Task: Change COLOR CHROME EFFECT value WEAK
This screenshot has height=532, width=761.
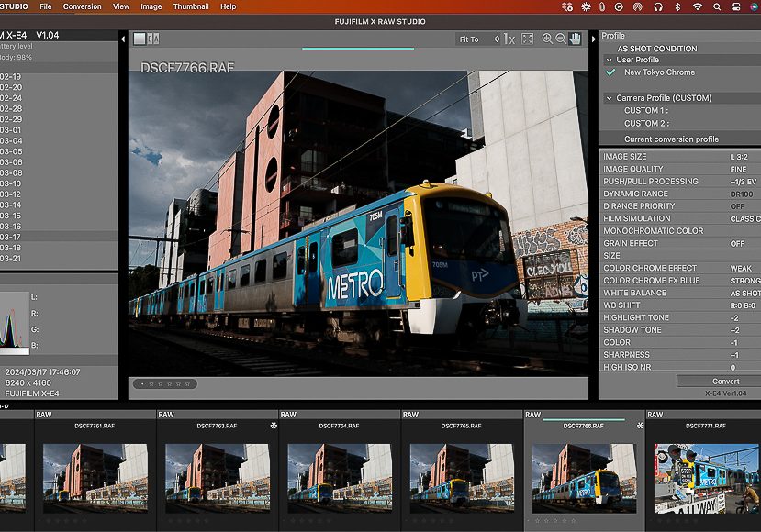Action: [741, 268]
